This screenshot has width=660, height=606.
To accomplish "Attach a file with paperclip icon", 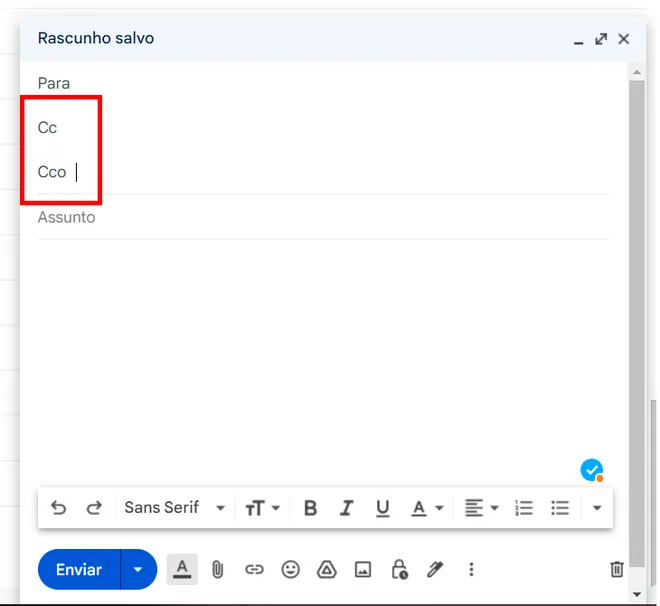I will click(x=217, y=569).
